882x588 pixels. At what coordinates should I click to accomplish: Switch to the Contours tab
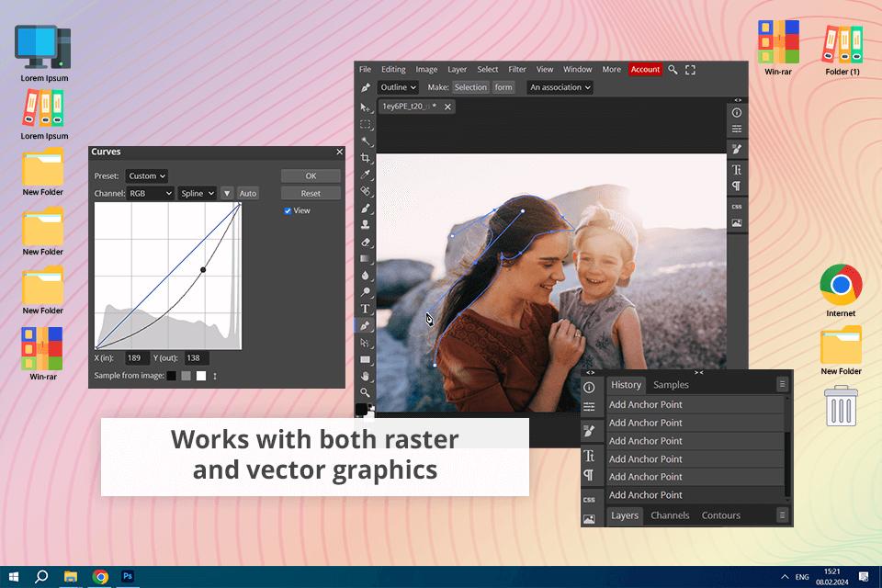click(x=720, y=515)
